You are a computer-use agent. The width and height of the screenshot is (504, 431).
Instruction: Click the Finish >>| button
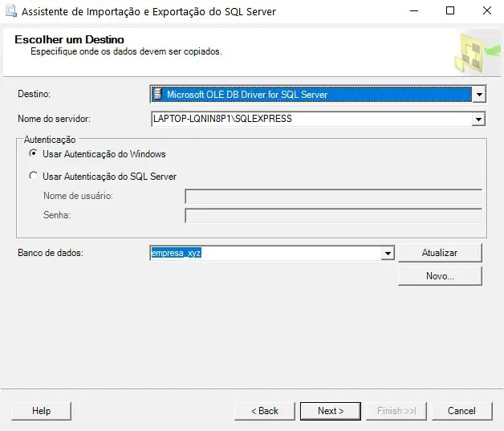coord(396,411)
